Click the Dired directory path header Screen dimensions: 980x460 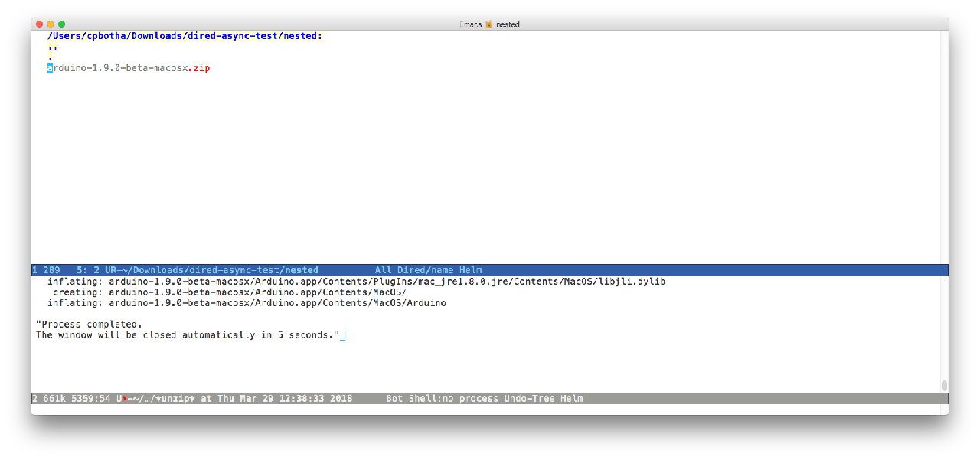[x=185, y=36]
